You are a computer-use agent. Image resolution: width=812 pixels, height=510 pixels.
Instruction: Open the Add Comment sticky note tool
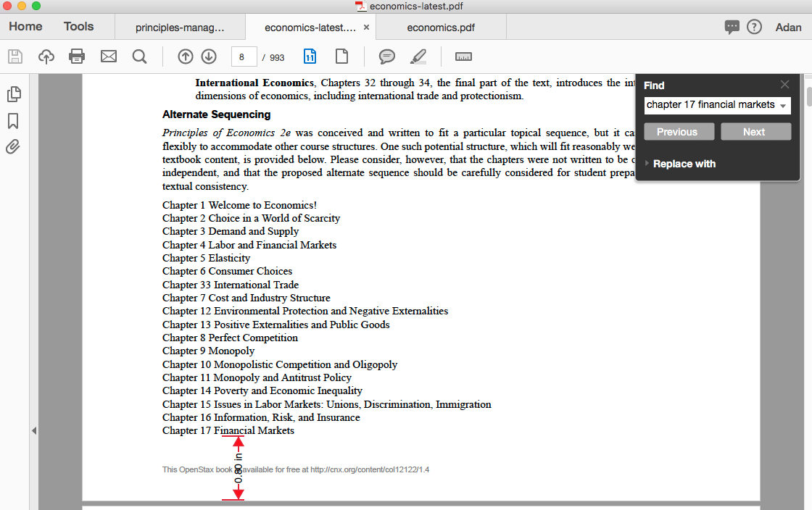(x=386, y=57)
